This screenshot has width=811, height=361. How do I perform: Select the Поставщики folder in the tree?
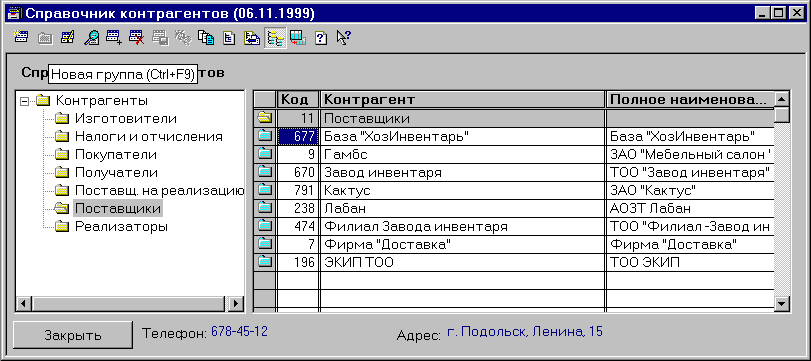pyautogui.click(x=118, y=208)
